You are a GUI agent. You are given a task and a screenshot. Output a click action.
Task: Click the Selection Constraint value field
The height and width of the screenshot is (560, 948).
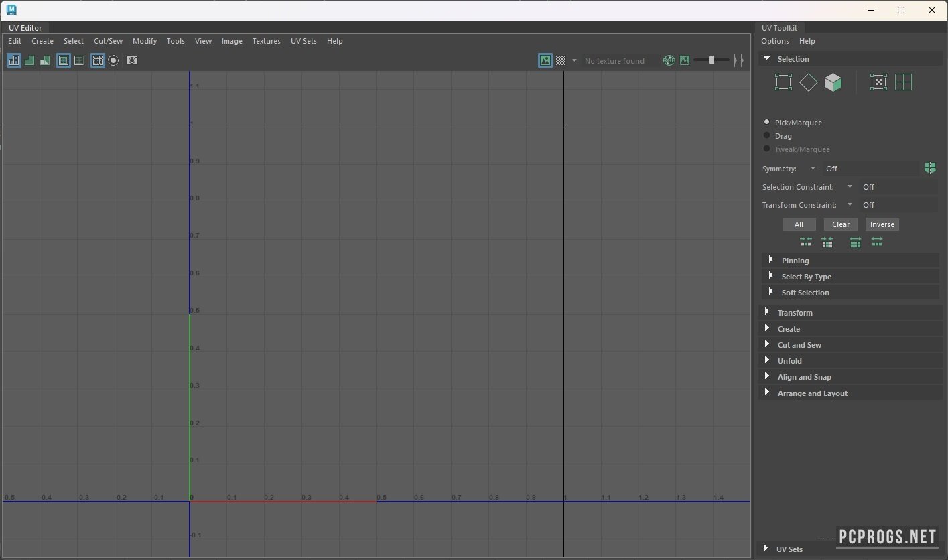click(x=898, y=187)
